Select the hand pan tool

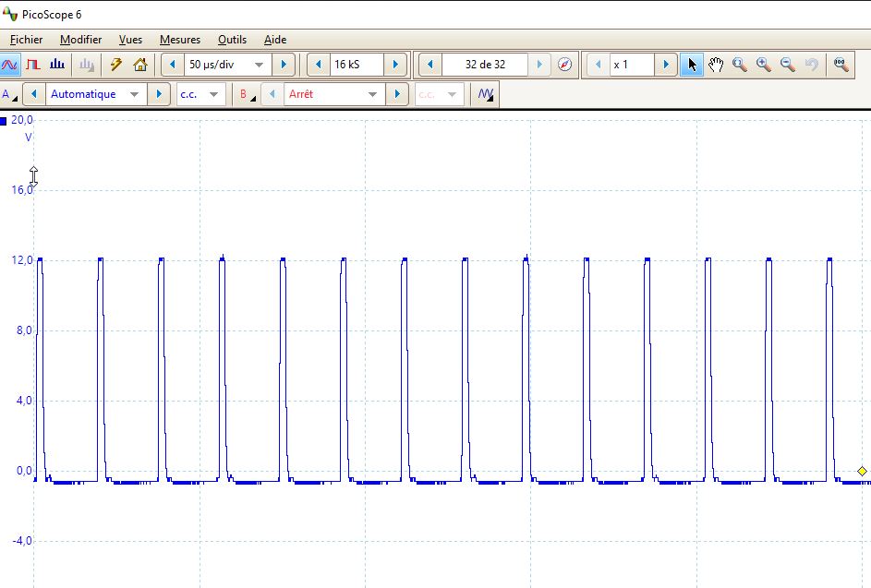716,65
